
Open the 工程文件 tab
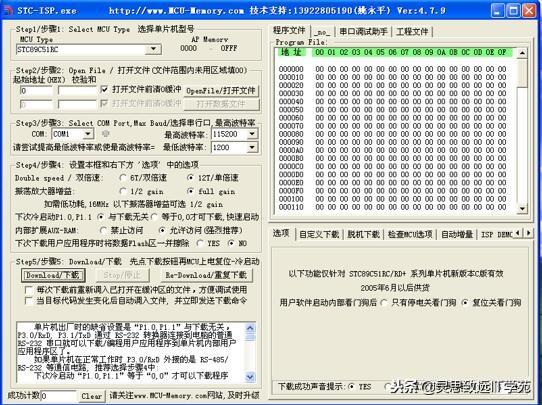[x=412, y=32]
